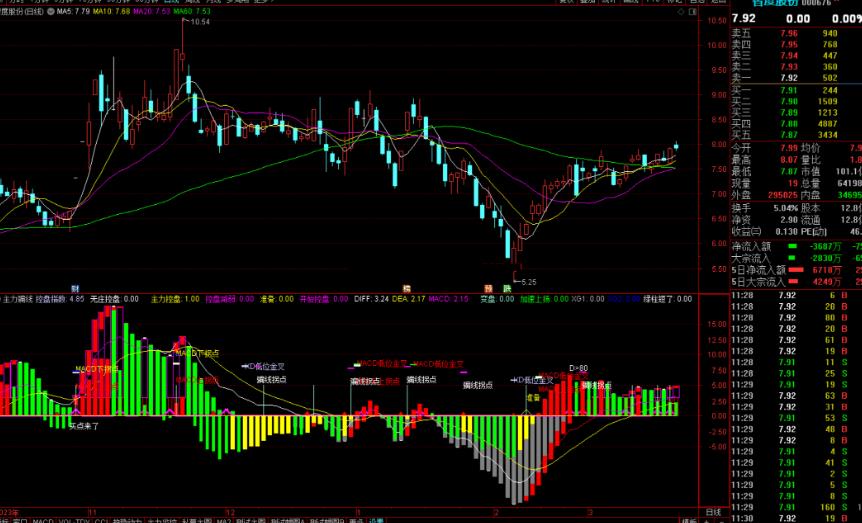
Task: Open the orange event marker left of 预
Action: [407, 288]
